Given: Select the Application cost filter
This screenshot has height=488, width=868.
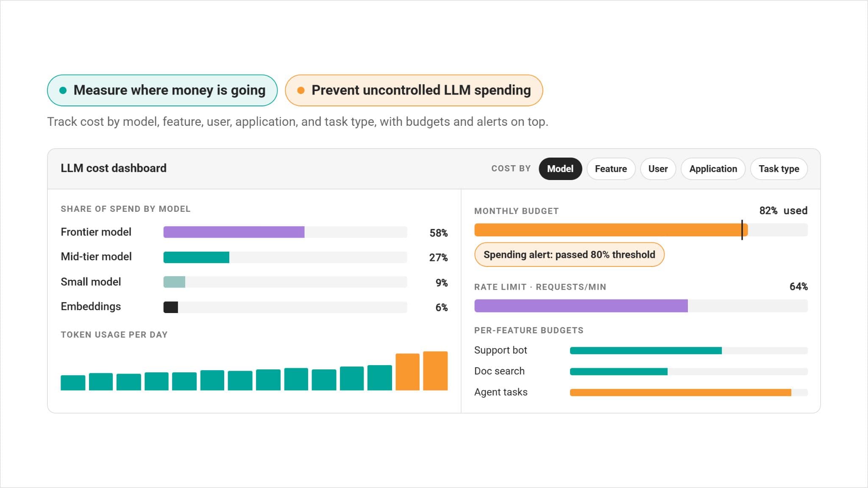Looking at the screenshot, I should 713,169.
